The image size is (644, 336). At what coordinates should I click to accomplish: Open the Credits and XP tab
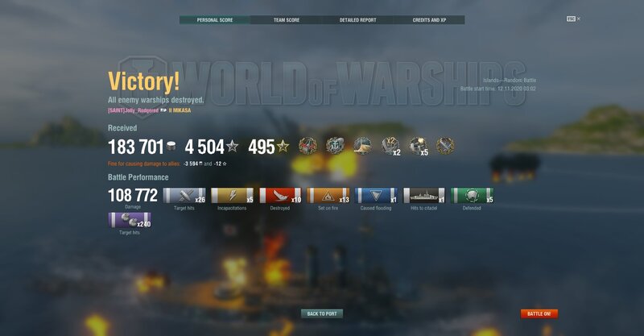coord(429,19)
